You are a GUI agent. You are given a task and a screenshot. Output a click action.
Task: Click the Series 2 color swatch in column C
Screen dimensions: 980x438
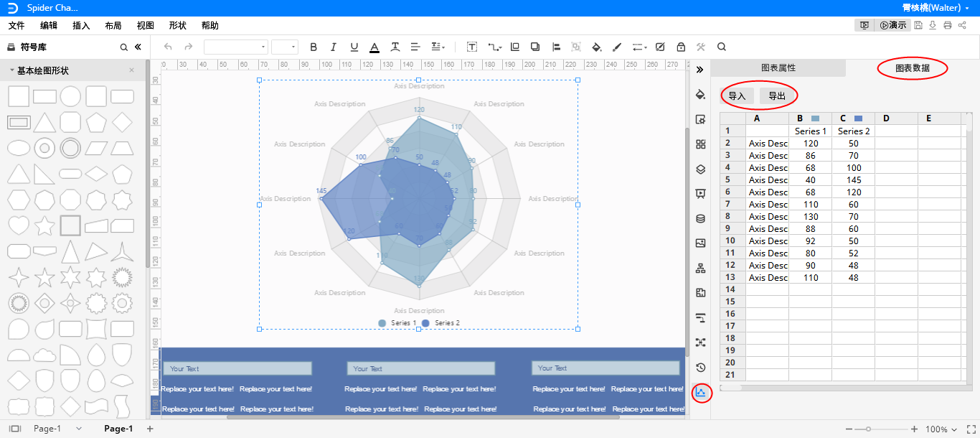(858, 118)
